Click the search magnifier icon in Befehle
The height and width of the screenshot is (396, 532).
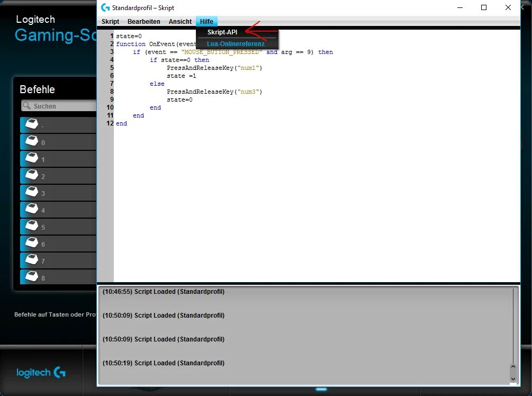(x=27, y=105)
